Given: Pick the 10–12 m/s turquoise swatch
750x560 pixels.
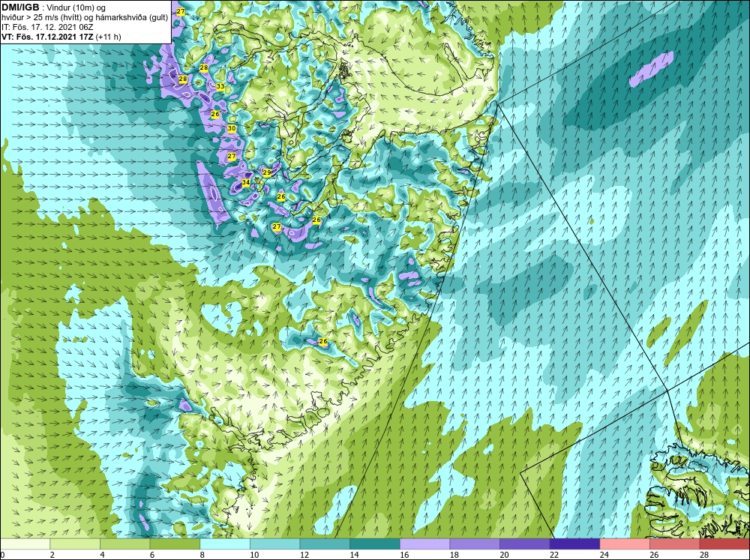Looking at the screenshot, I should click(275, 544).
